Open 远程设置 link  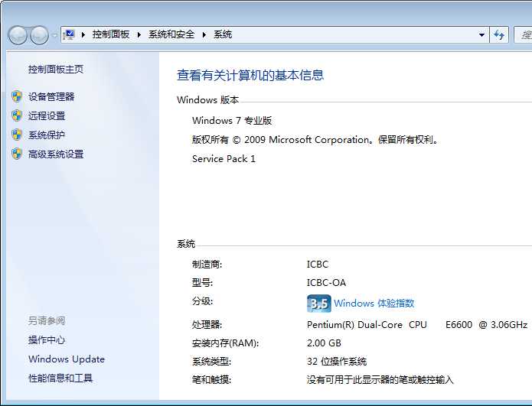[x=47, y=116]
